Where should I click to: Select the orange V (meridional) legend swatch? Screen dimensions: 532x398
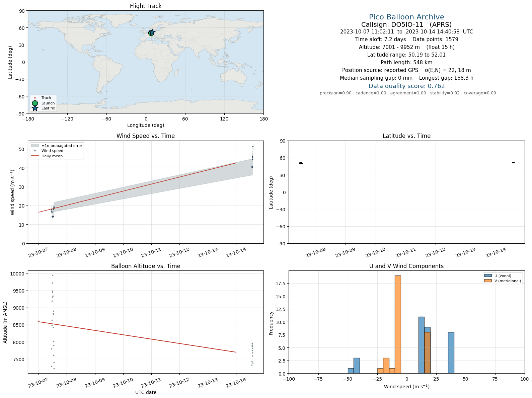(x=488, y=281)
